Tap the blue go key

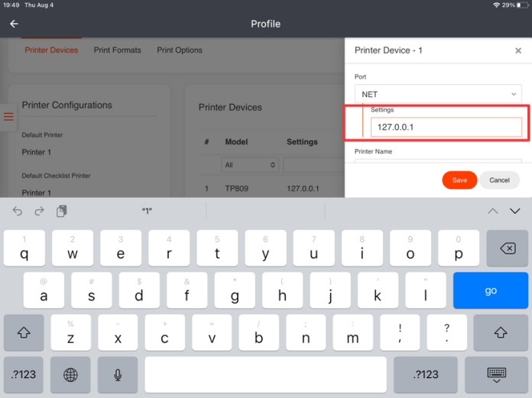click(x=491, y=290)
